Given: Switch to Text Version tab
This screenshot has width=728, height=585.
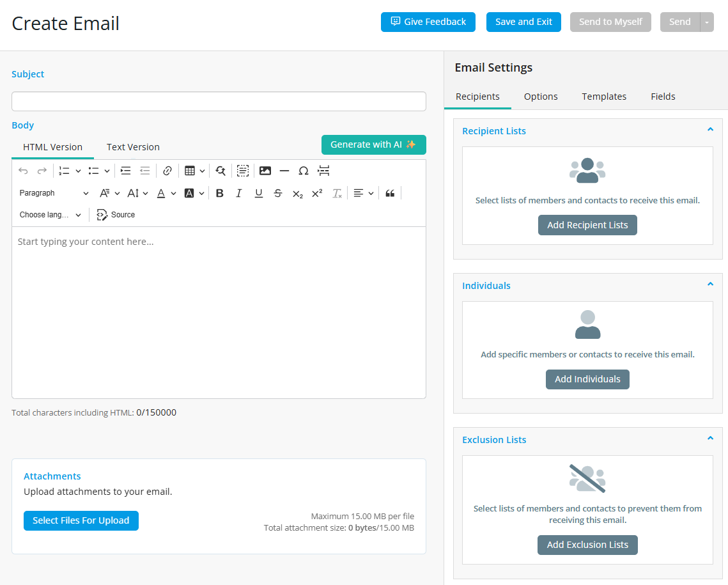Looking at the screenshot, I should point(133,147).
